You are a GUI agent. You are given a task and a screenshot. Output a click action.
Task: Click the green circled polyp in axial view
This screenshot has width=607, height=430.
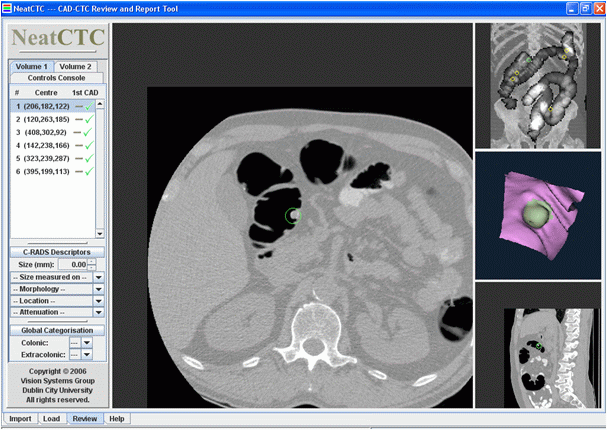point(293,216)
